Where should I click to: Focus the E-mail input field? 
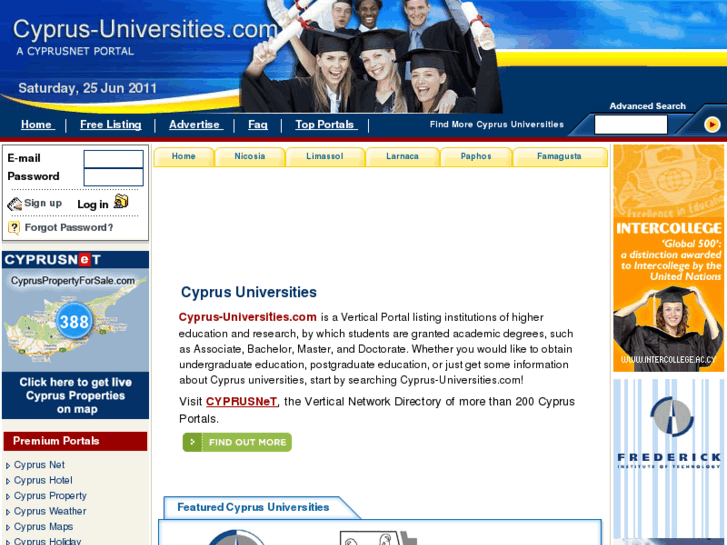point(114,159)
